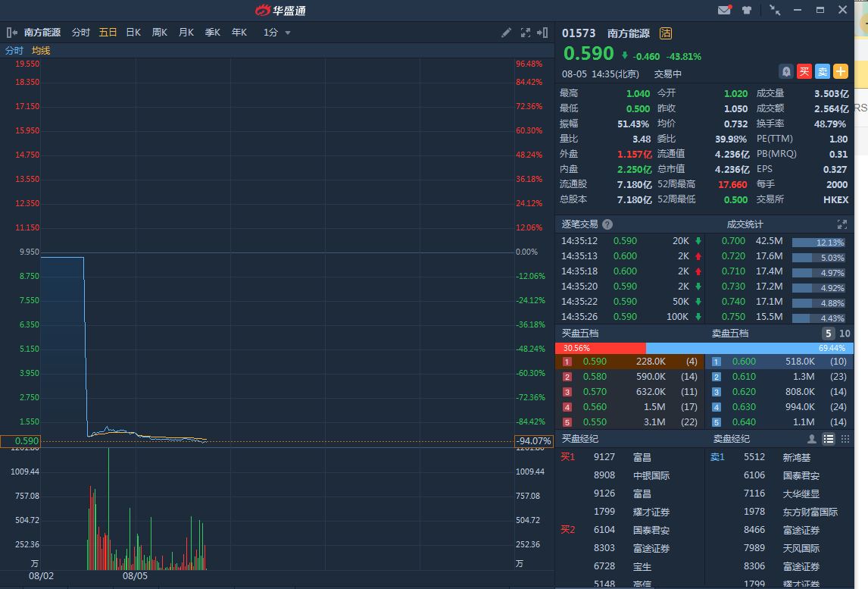
Task: Click the 12.13% volume distribution bar
Action: coord(818,243)
